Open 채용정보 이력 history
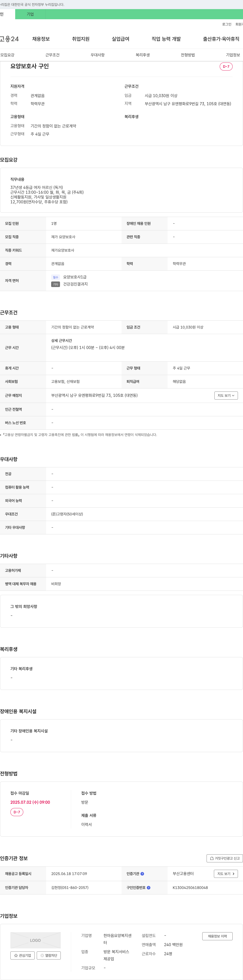The width and height of the screenshot is (243, 980). (x=217, y=936)
